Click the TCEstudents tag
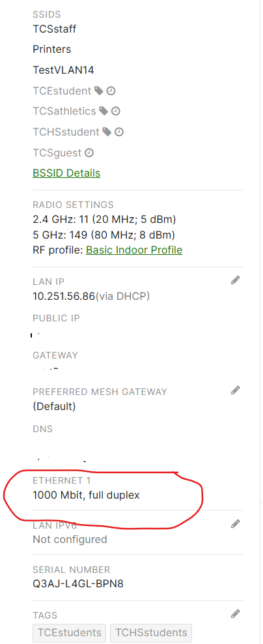 pyautogui.click(x=70, y=632)
